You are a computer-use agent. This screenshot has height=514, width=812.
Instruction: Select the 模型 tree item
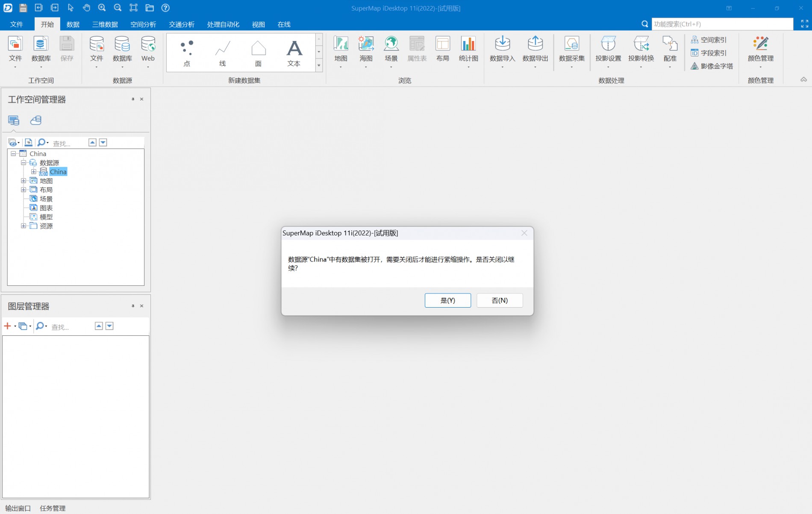coord(46,217)
